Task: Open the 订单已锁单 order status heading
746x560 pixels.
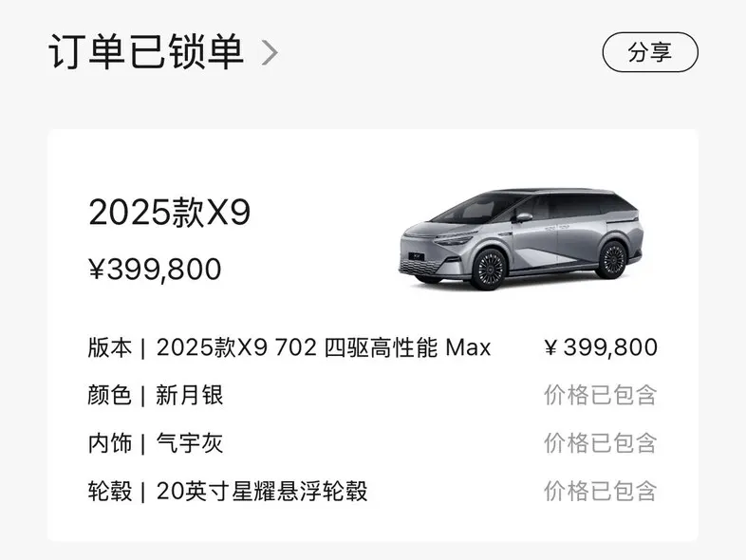Action: click(x=146, y=52)
